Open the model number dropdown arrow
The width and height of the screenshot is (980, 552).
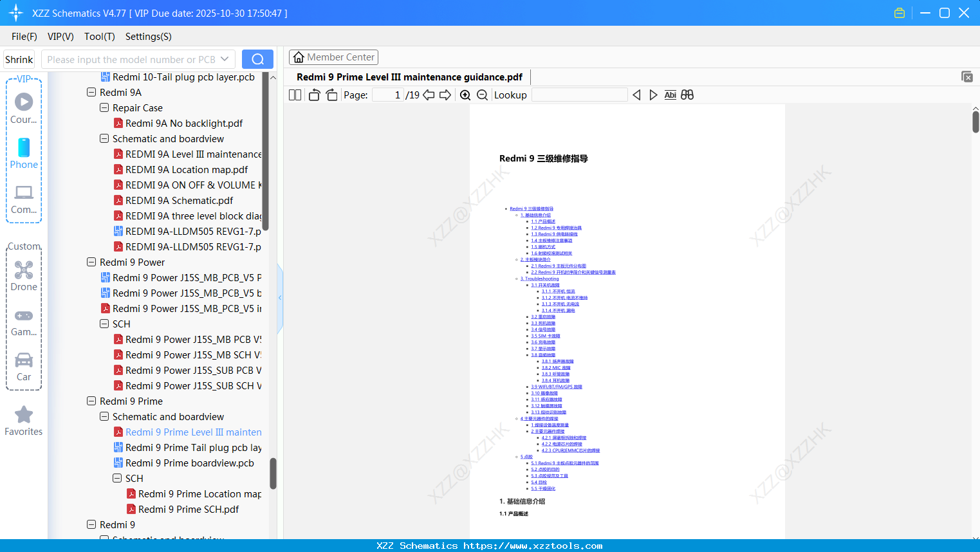tap(225, 59)
